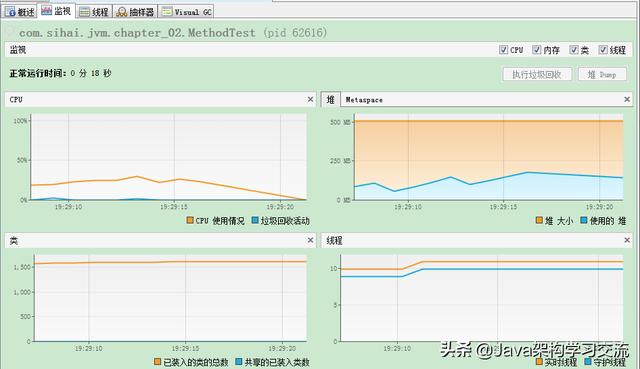
Task: Toggle the CPU checkbox
Action: pyautogui.click(x=503, y=50)
